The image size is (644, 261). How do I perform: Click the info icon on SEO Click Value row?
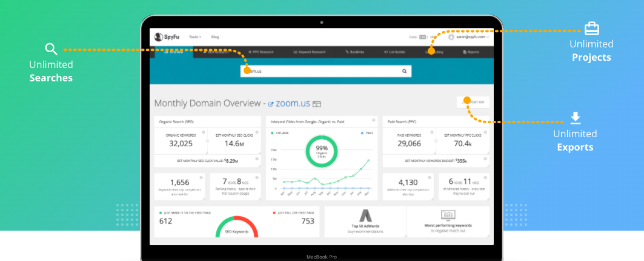tap(257, 158)
